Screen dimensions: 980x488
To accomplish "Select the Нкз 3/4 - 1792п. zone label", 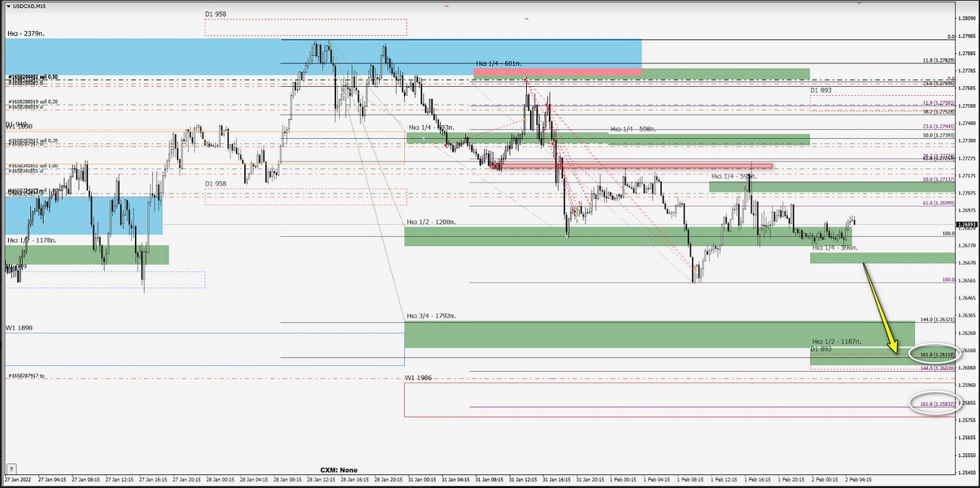I will click(x=430, y=316).
